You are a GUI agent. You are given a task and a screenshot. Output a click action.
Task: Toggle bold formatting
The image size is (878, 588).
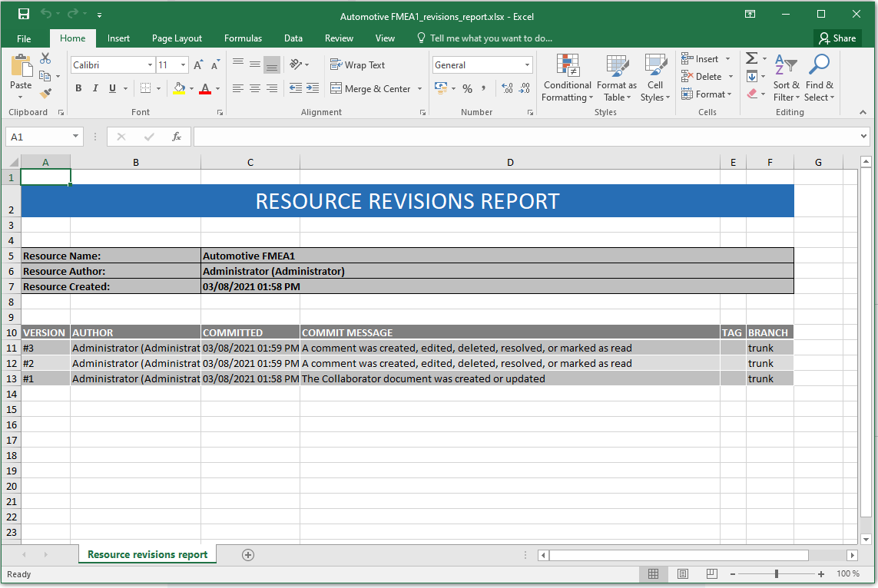pos(78,88)
